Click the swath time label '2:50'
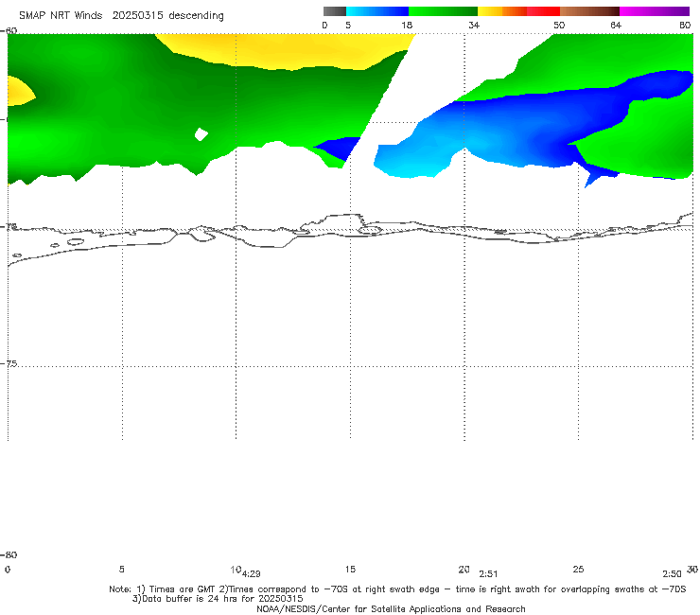The width and height of the screenshot is (700, 615). pos(672,574)
